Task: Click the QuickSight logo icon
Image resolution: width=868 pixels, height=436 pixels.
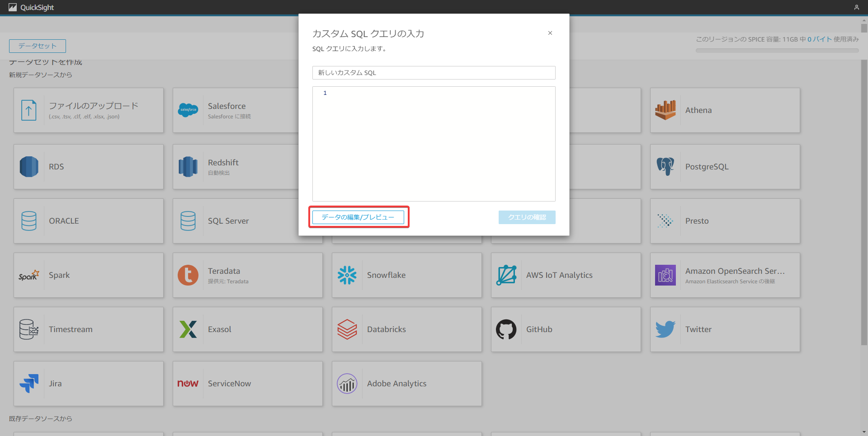Action: click(x=13, y=7)
